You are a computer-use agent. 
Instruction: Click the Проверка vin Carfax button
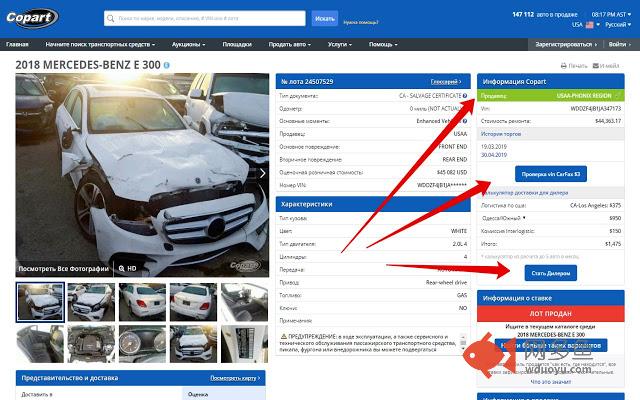pyautogui.click(x=551, y=174)
